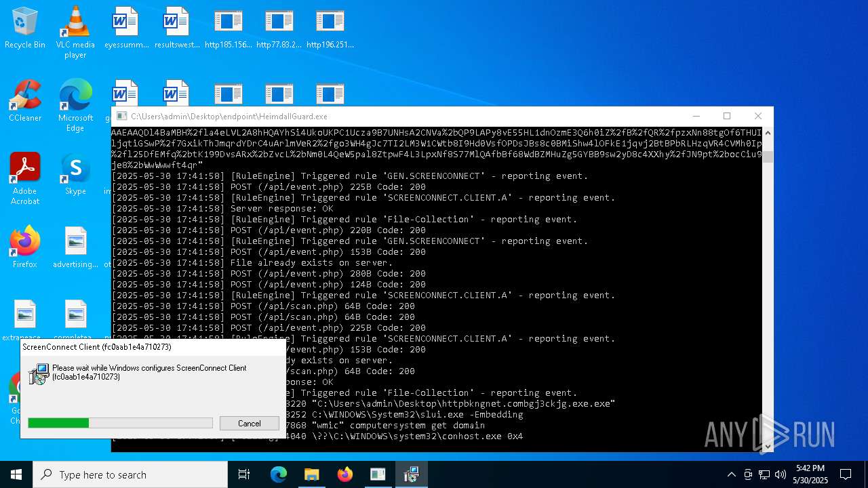
Task: Click the slui.exe -Embedding process line
Action: 404,415
